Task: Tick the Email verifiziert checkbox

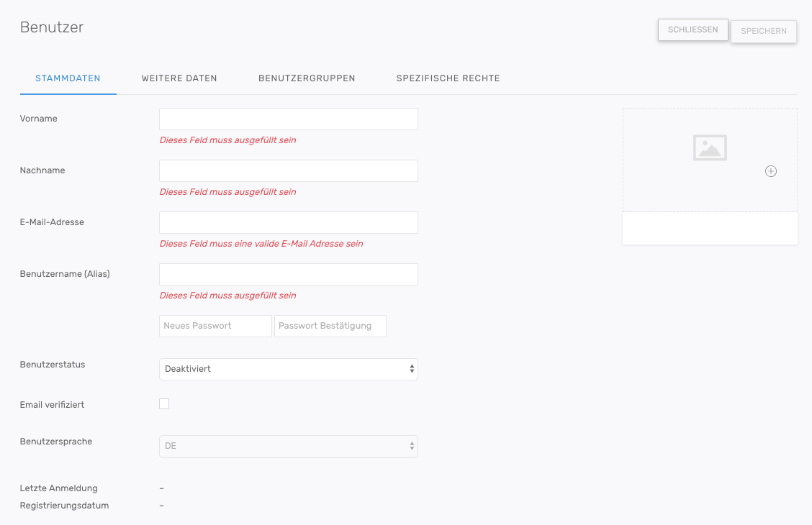Action: tap(164, 404)
